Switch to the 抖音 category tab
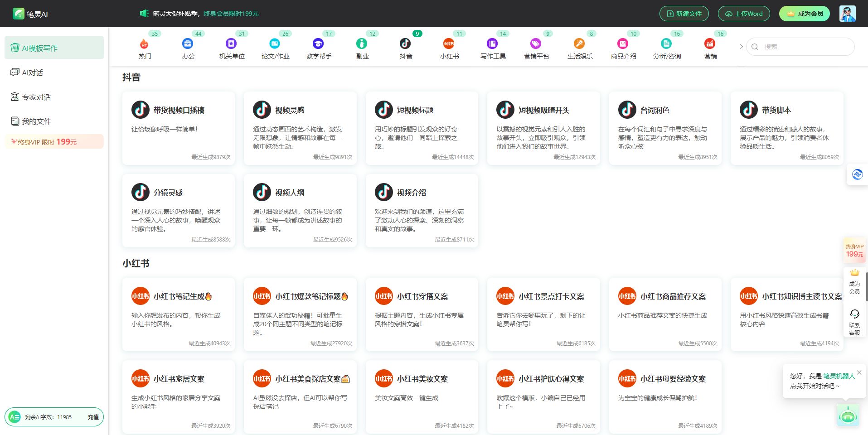 [x=406, y=48]
